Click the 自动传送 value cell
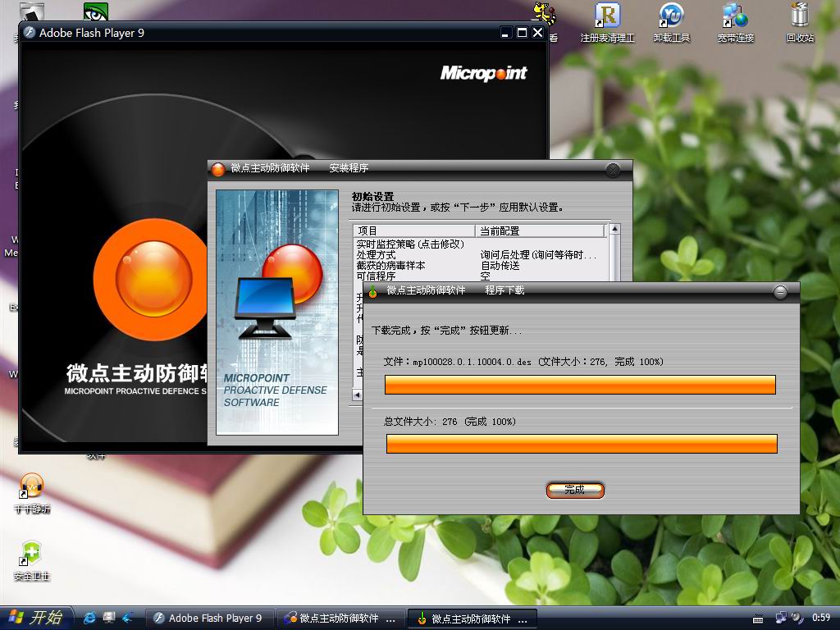The height and width of the screenshot is (630, 840). point(500,266)
